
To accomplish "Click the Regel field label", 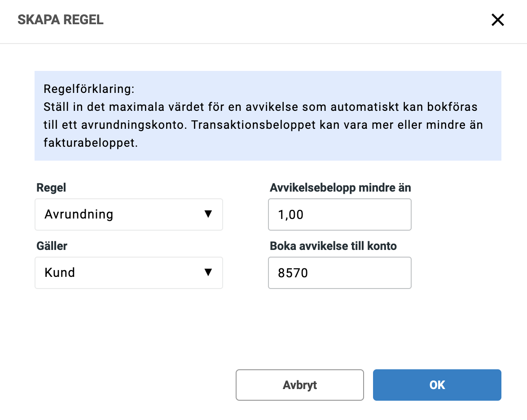I will tap(51, 188).
